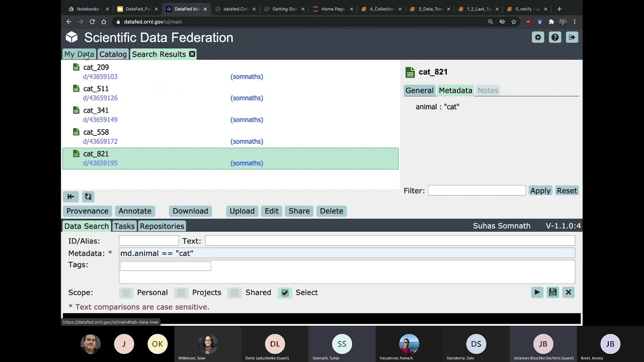
Task: Open the help question mark icon
Action: [x=555, y=37]
